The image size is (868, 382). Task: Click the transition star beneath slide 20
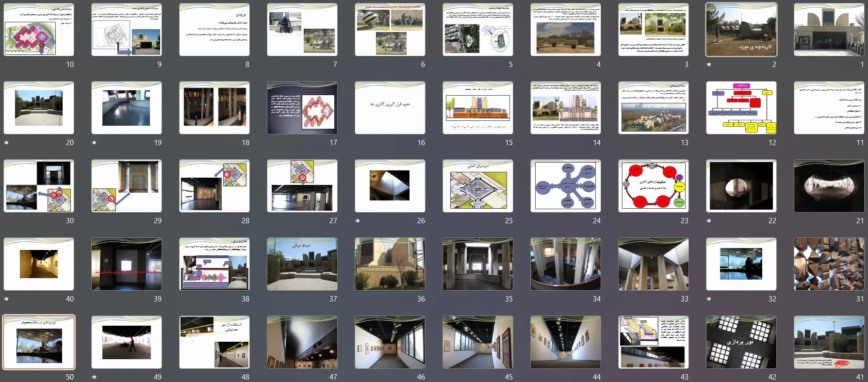click(x=6, y=143)
